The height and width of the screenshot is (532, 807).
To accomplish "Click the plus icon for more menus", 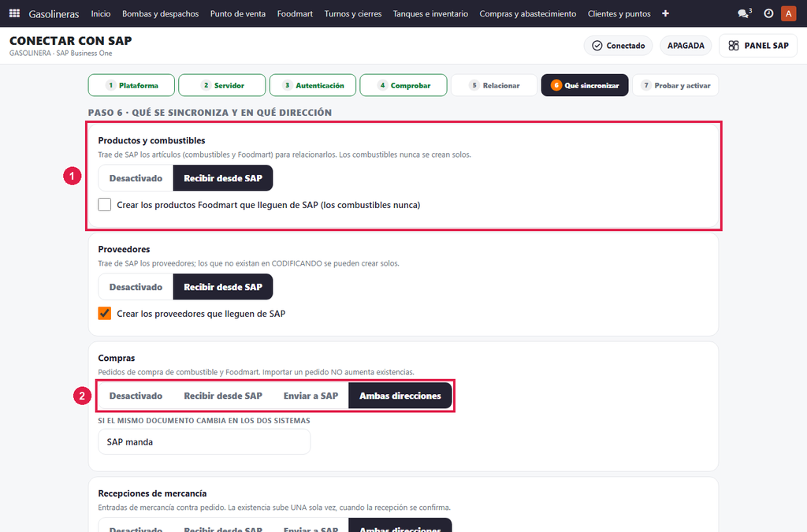I will [x=665, y=13].
